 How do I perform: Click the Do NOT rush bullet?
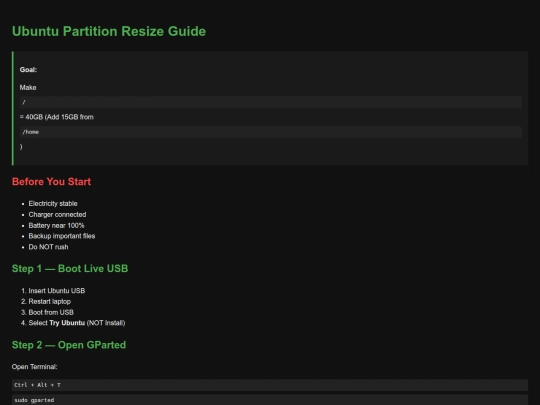(49, 247)
